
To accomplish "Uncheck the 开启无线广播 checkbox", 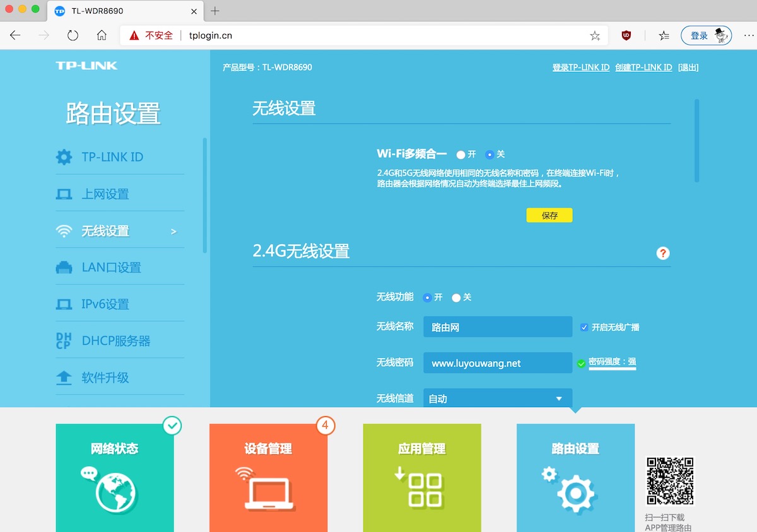I will pos(584,327).
